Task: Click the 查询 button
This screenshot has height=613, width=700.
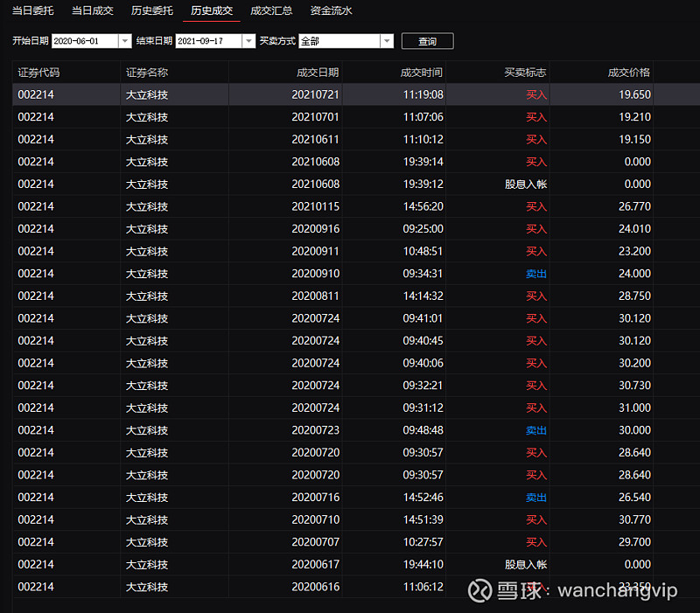Action: coord(427,41)
